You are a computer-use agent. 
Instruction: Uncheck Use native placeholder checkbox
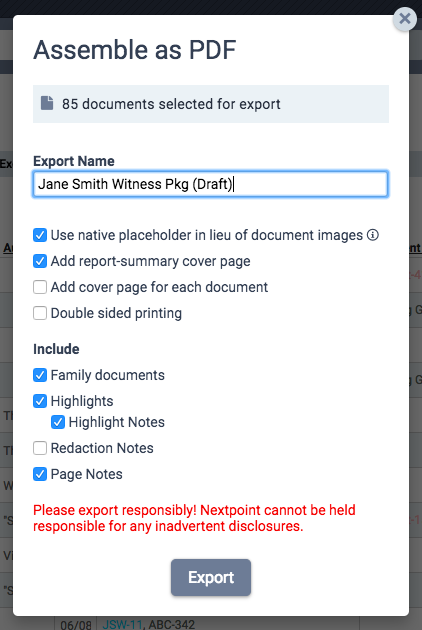pyautogui.click(x=40, y=235)
